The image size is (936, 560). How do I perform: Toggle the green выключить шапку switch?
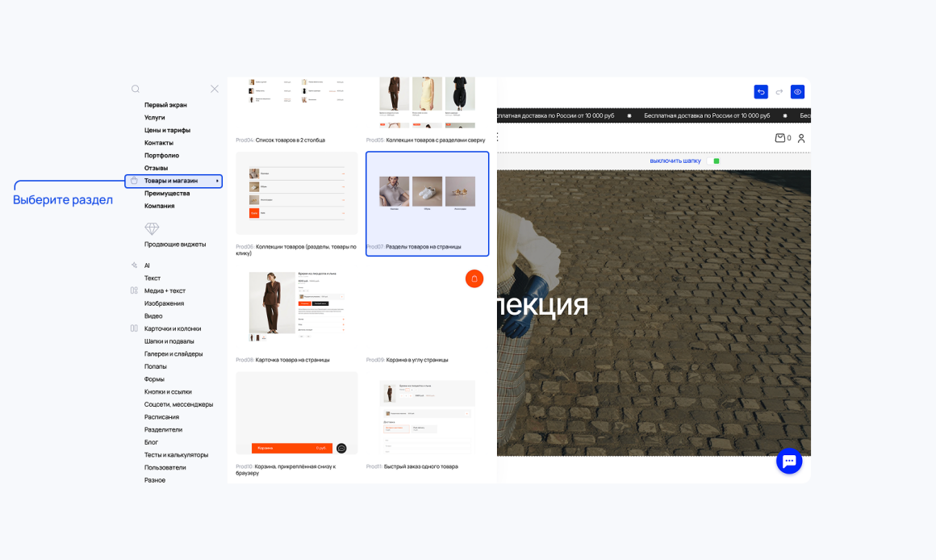[713, 161]
